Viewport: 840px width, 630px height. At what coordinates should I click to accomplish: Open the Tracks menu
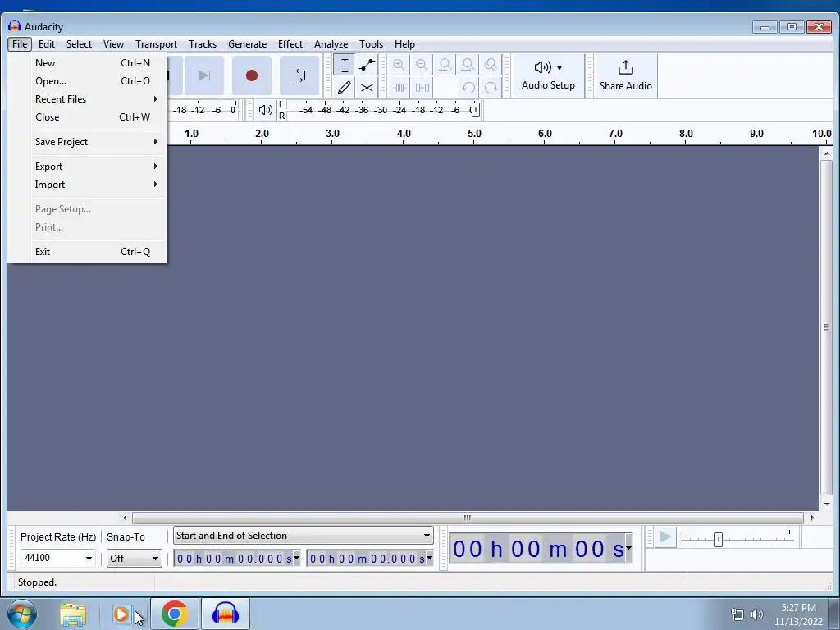[203, 44]
